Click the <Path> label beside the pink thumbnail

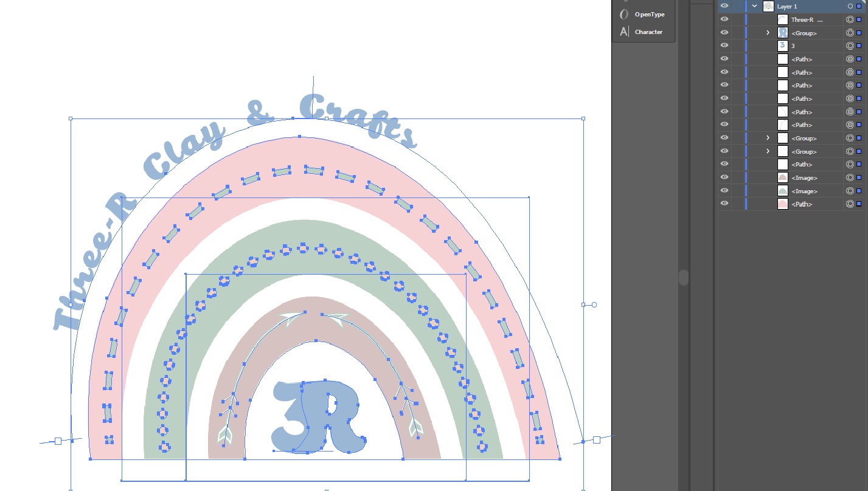[x=802, y=204]
